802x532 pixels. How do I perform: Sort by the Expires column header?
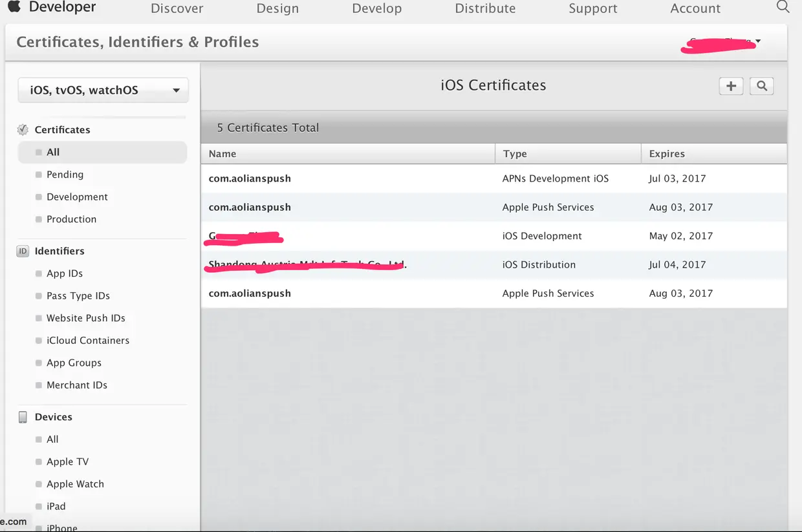[714, 154]
